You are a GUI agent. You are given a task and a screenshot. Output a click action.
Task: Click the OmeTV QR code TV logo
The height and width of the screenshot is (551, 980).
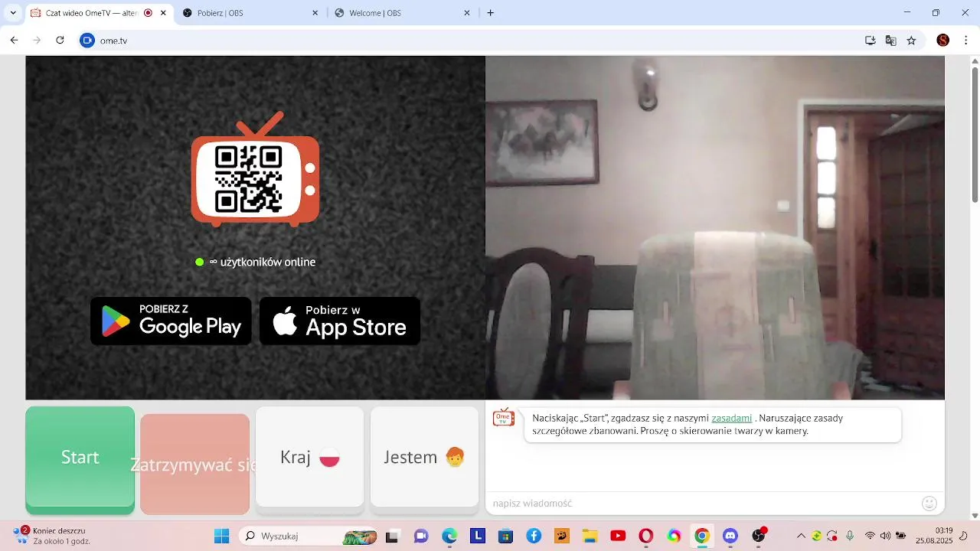[255, 170]
